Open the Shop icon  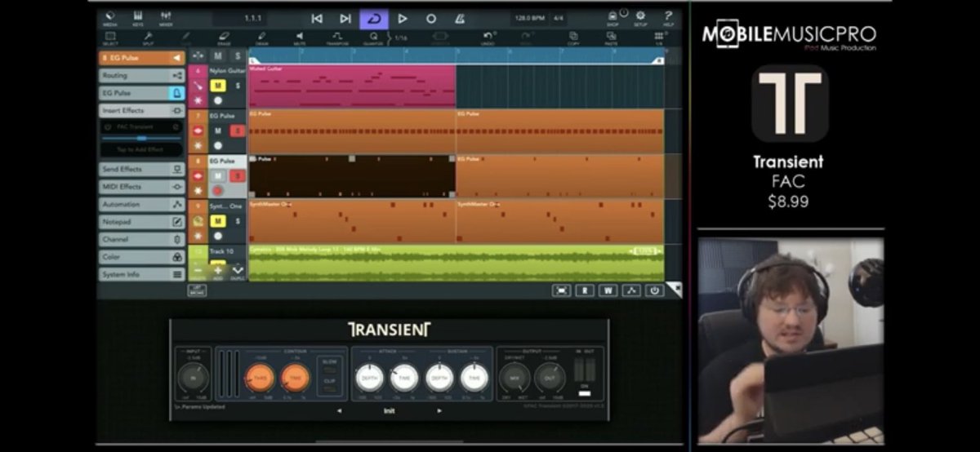(612, 18)
